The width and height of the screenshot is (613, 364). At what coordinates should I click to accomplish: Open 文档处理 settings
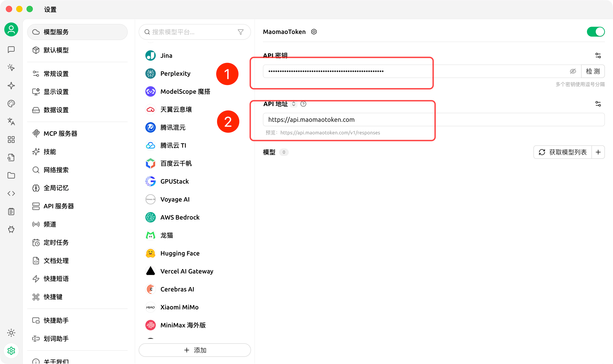pos(77,260)
